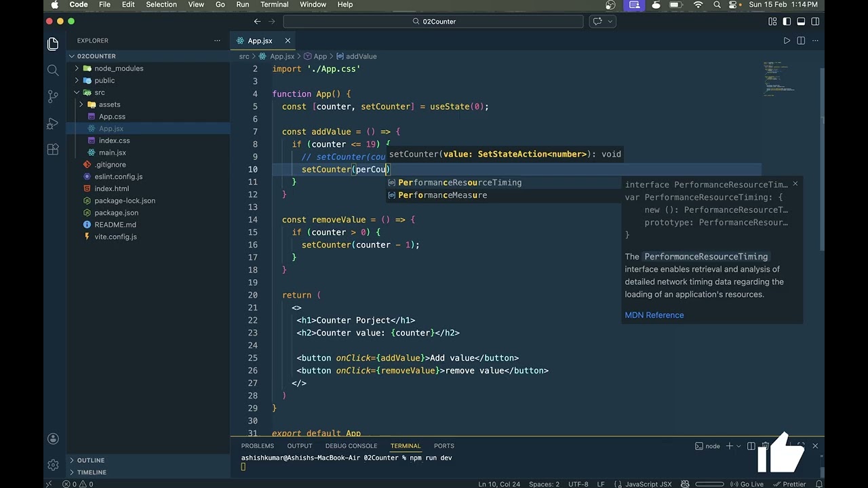
Task: Open the Wi-Fi menu in menu bar
Action: click(698, 5)
